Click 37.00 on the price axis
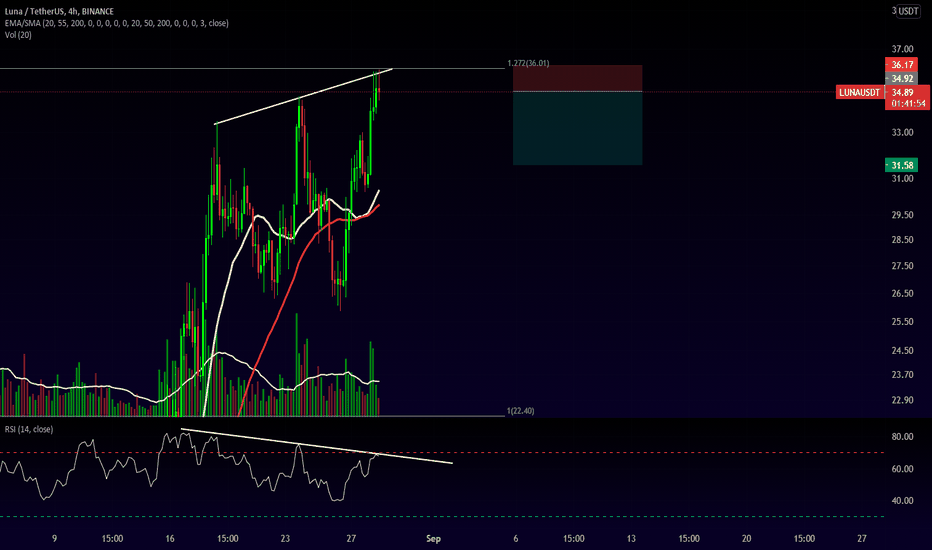The width and height of the screenshot is (932, 550). click(902, 49)
